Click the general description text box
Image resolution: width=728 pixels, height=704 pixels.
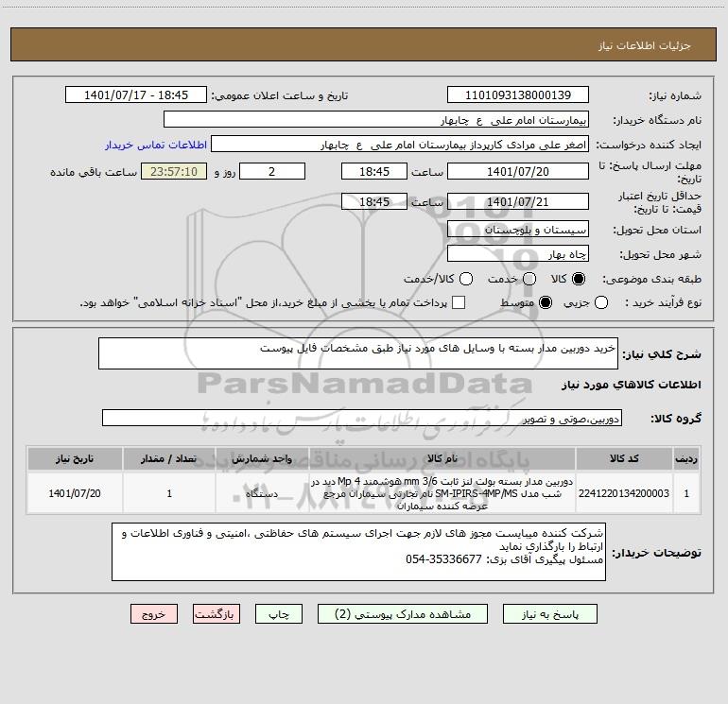click(x=358, y=353)
